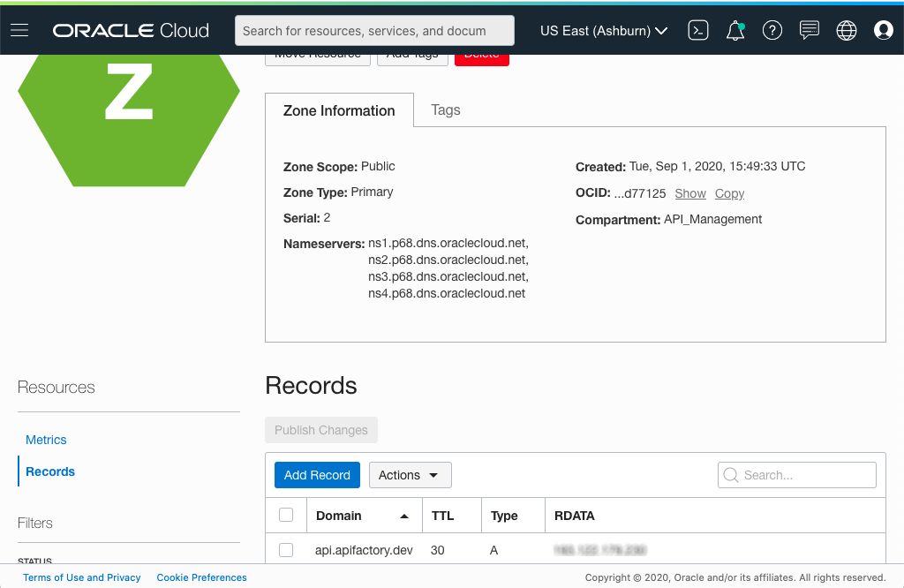Copy the zone OCID

point(729,192)
